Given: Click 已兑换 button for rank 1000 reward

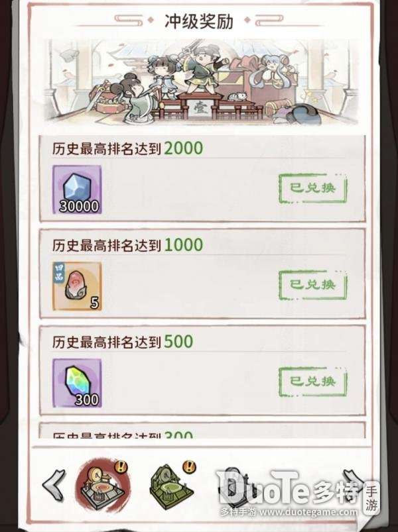Looking at the screenshot, I should point(313,285).
